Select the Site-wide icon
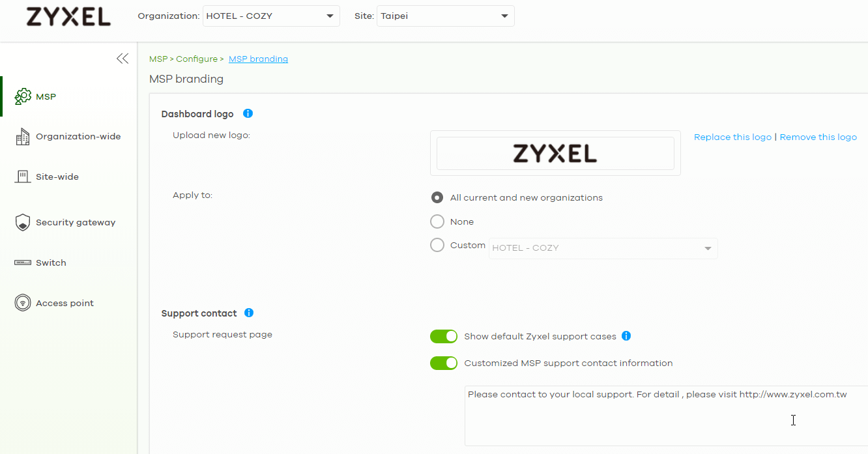868x454 pixels. pos(23,177)
